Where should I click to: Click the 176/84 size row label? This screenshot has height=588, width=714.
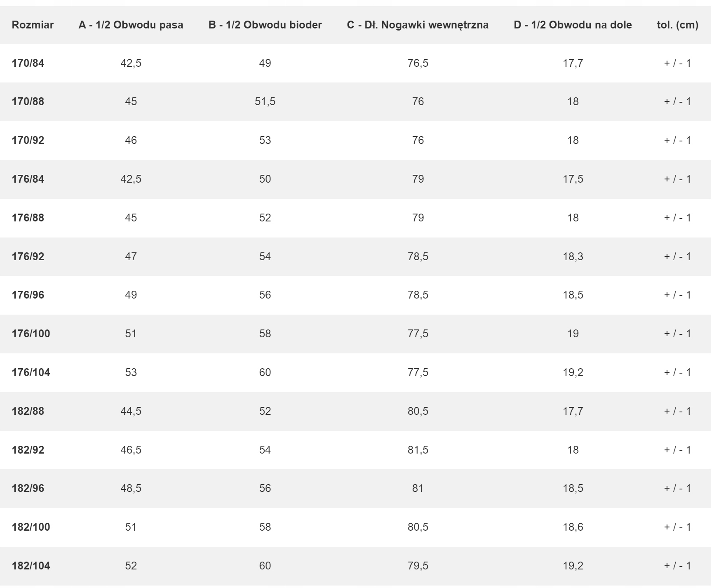(28, 179)
